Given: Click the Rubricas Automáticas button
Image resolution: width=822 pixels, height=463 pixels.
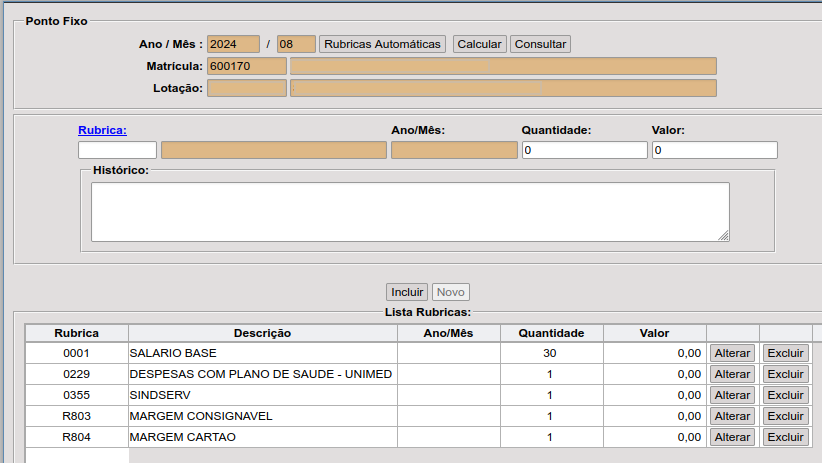Looking at the screenshot, I should [384, 44].
